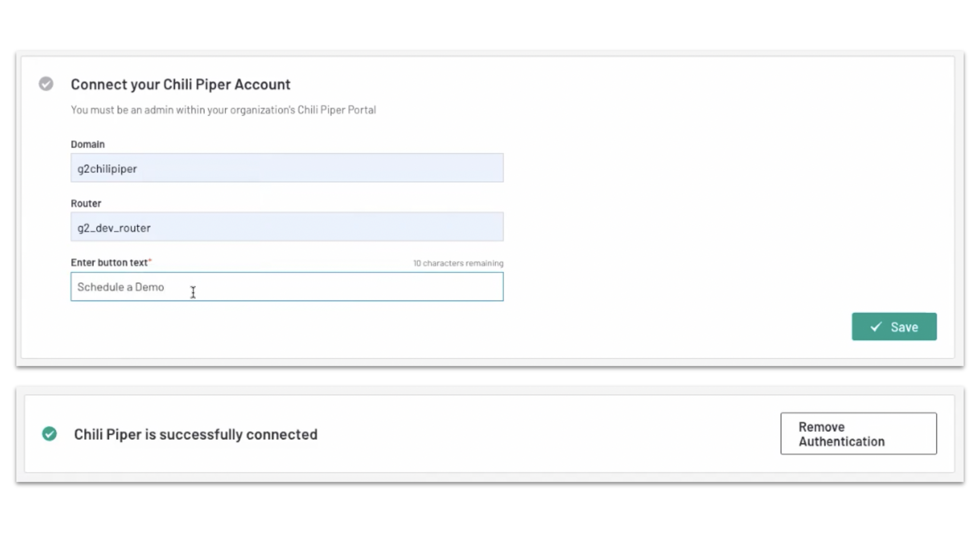Click the admin requirement subtitle text
The height and width of the screenshot is (540, 980).
[223, 110]
